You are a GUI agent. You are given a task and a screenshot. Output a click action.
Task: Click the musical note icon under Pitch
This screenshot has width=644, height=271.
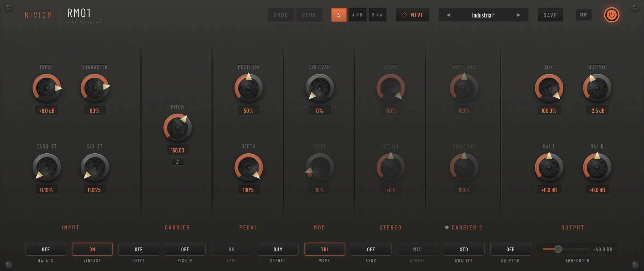click(x=178, y=162)
